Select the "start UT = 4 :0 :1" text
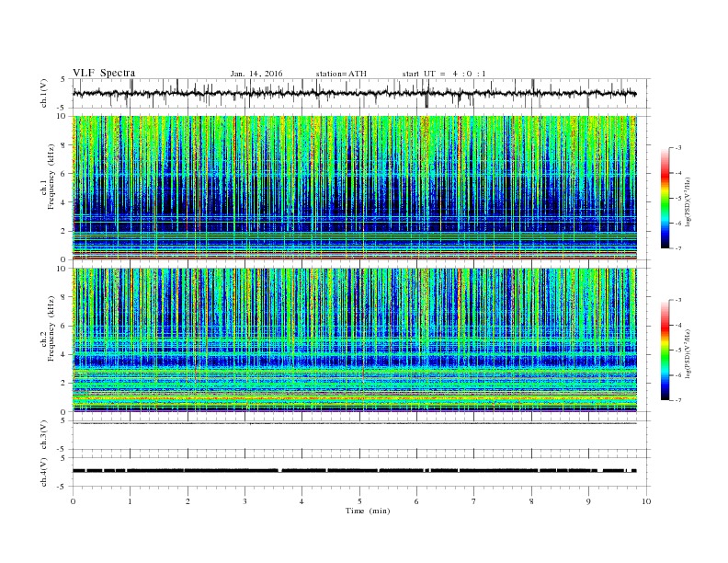 pos(444,74)
